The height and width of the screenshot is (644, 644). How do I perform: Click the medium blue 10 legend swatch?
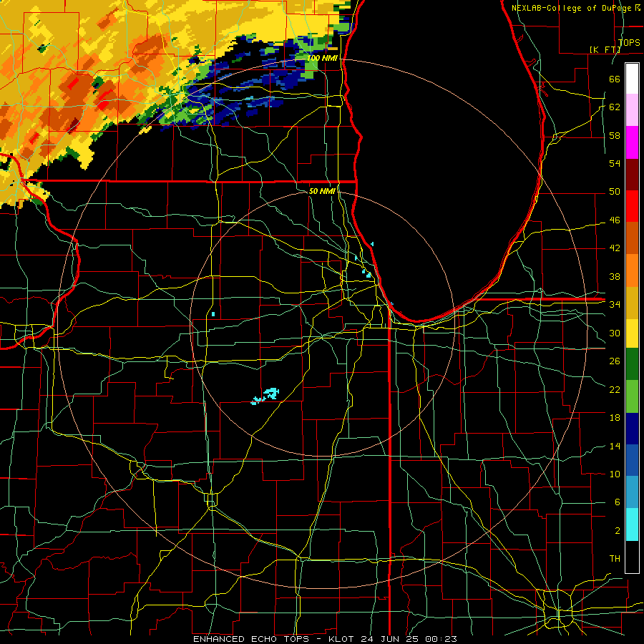click(632, 460)
